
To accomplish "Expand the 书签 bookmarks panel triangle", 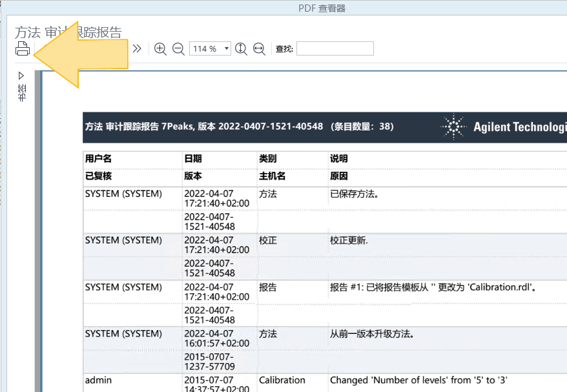I will [21, 75].
